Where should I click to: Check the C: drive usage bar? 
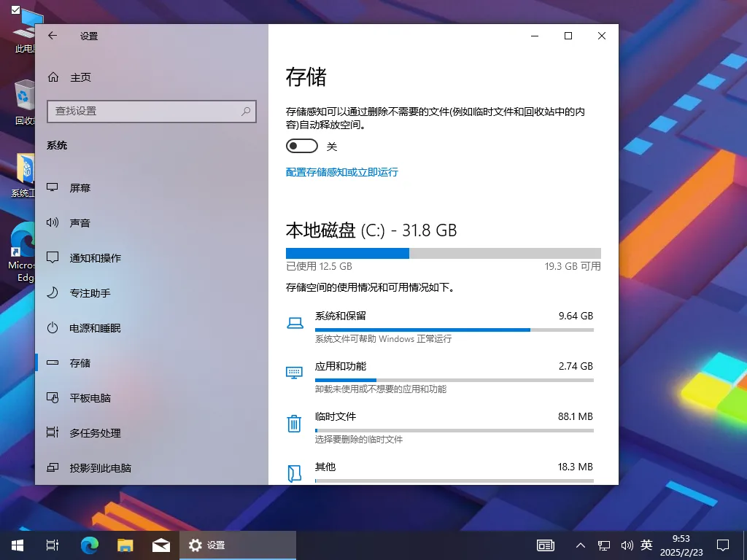(x=444, y=253)
